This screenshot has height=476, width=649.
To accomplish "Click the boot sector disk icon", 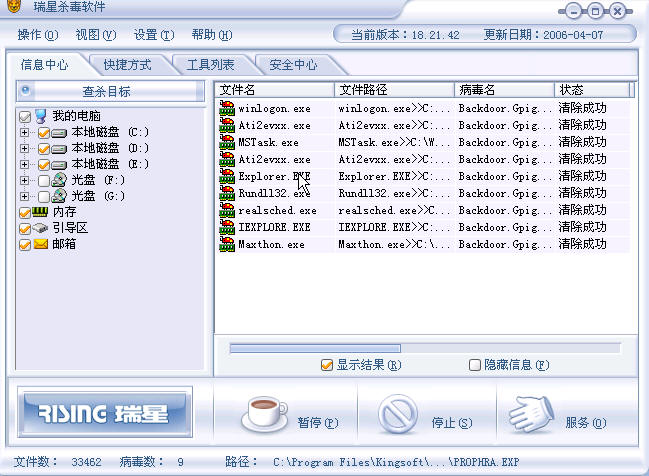I will [x=40, y=228].
